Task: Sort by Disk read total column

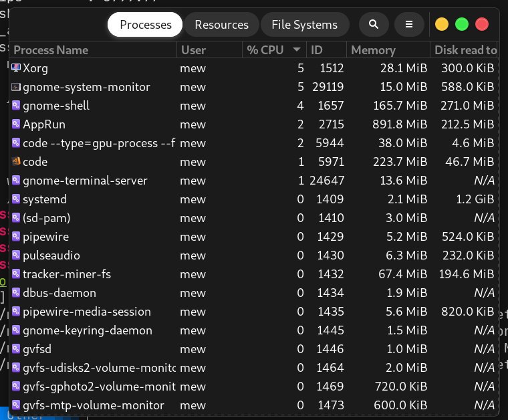Action: coord(465,50)
